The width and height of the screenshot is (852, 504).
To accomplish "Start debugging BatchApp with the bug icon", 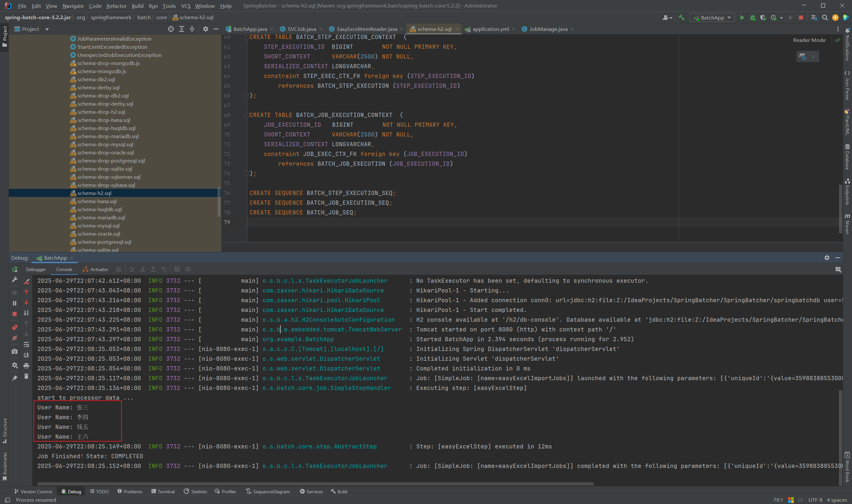I will [x=753, y=18].
